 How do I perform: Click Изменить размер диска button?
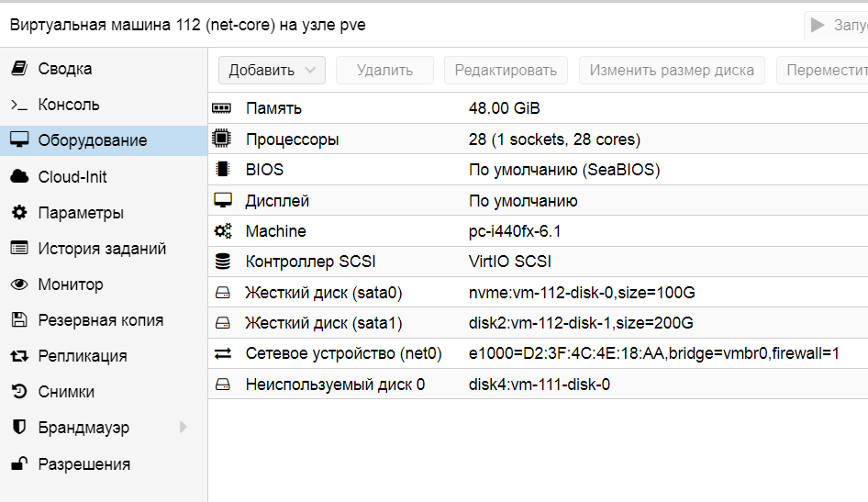672,71
